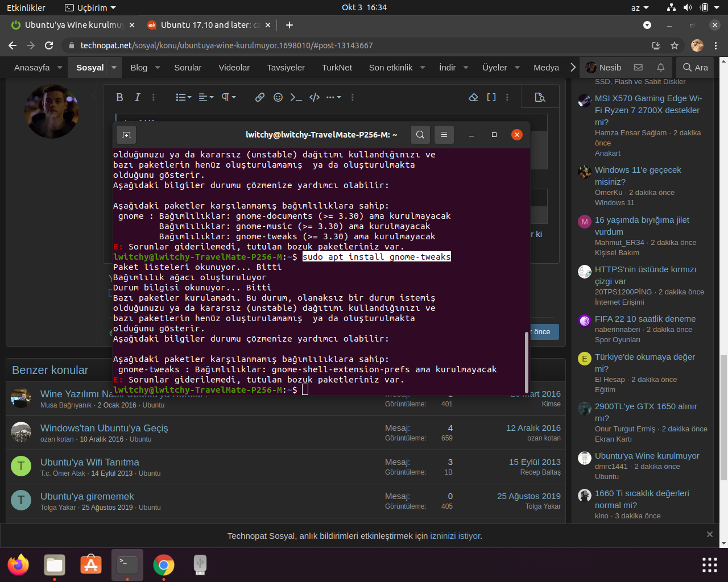Expand the text alignment dropdown
Viewport: 728px width, 582px height.
(206, 97)
